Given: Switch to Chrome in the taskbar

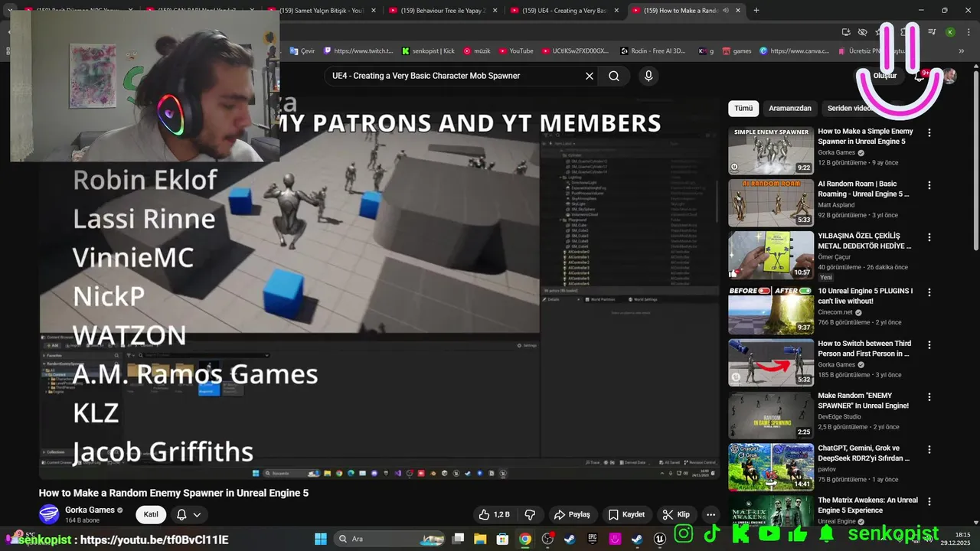Looking at the screenshot, I should (524, 539).
